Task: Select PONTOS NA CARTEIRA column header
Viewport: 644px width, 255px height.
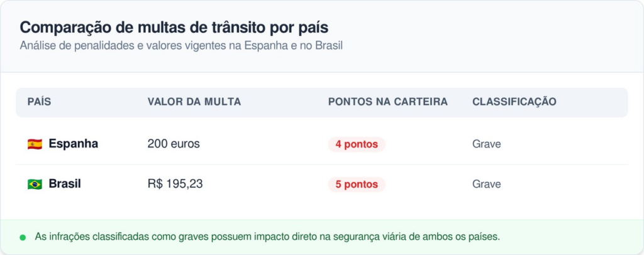Action: point(387,102)
